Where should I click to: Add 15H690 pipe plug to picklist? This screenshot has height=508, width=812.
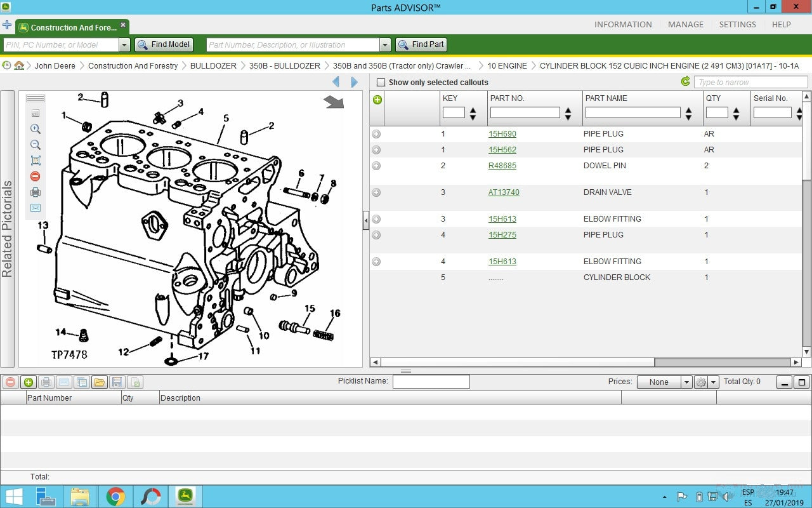(x=376, y=134)
